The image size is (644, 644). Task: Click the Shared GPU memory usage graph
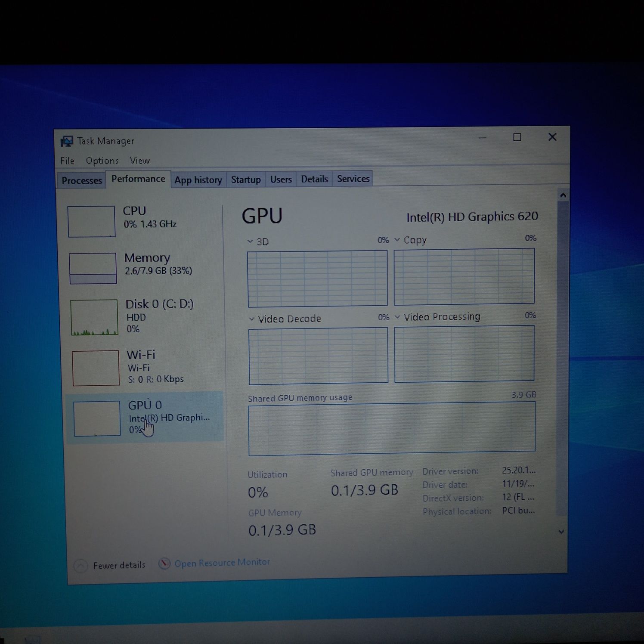tap(392, 428)
